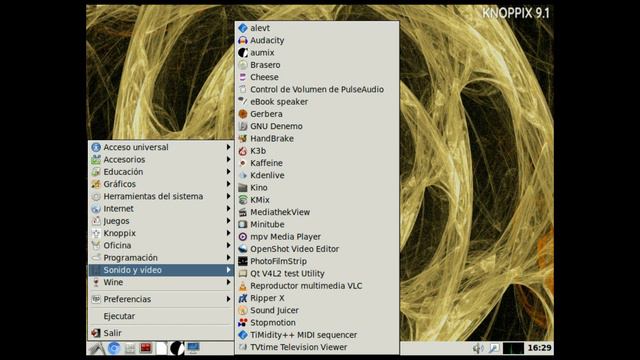Expand Juegos submenu arrow

pos(228,220)
